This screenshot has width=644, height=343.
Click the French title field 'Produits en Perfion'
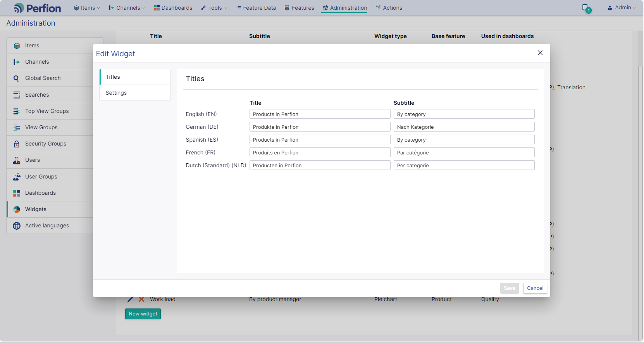coord(320,152)
